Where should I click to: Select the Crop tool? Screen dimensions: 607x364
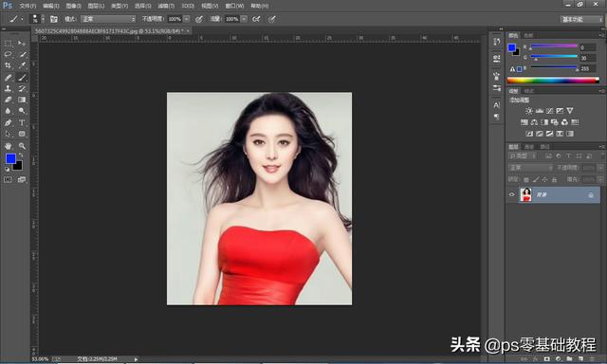pyautogui.click(x=9, y=65)
